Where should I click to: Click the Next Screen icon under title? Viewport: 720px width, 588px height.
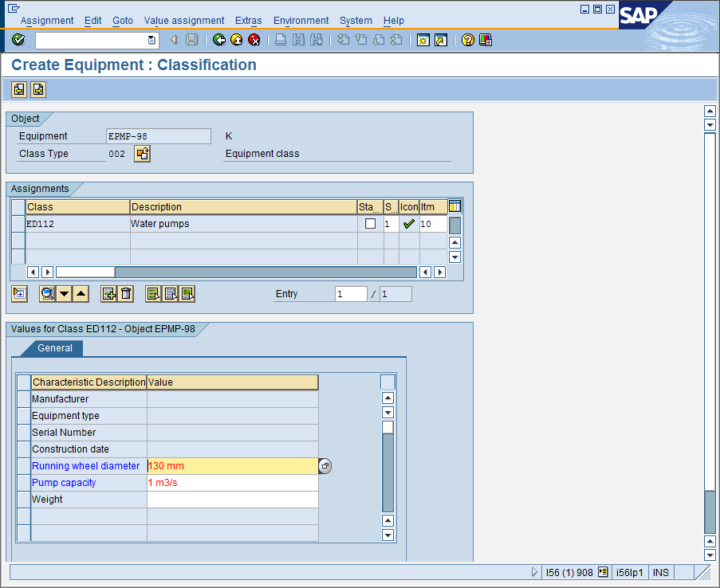coord(38,89)
